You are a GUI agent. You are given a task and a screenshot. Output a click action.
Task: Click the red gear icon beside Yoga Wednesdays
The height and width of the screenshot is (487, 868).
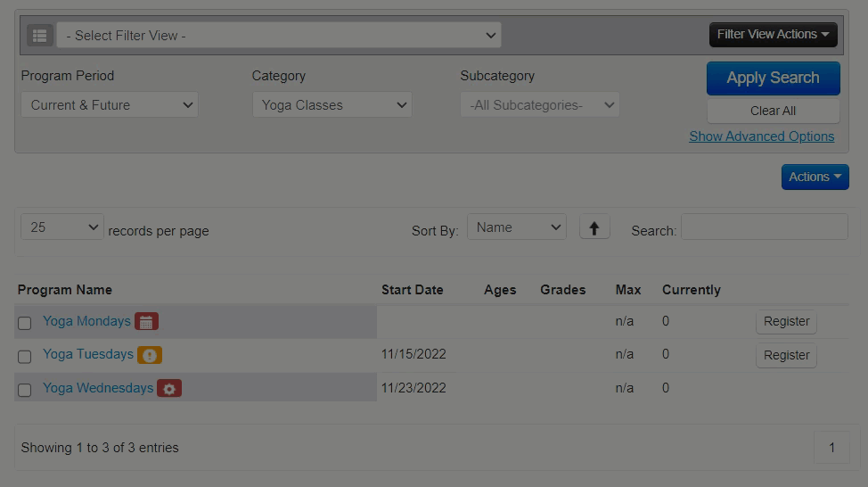169,389
